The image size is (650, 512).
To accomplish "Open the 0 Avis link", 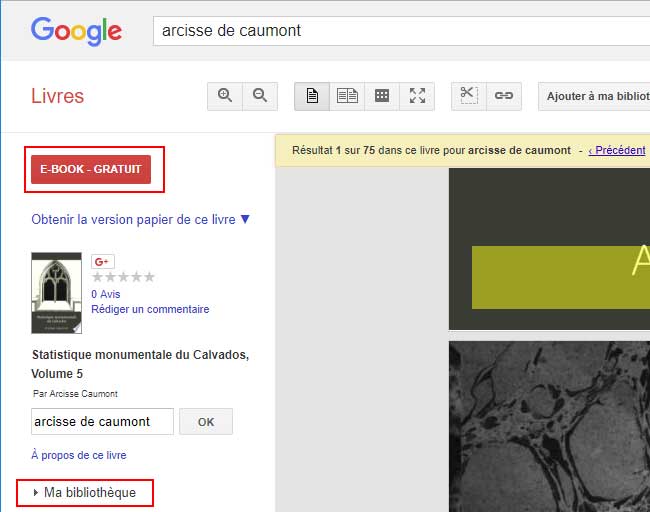I will (x=106, y=294).
